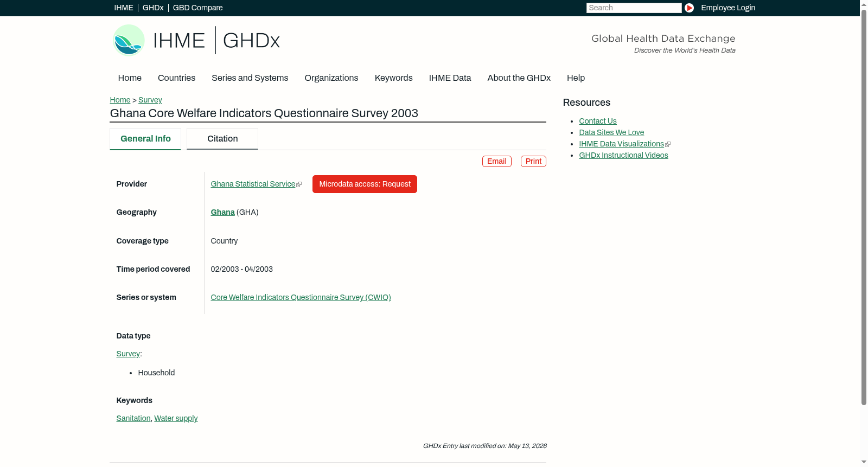
Task: Click the red search submit arrow icon
Action: 689,8
